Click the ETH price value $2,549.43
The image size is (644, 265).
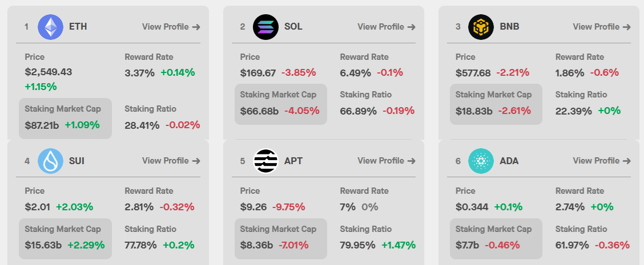tap(49, 72)
